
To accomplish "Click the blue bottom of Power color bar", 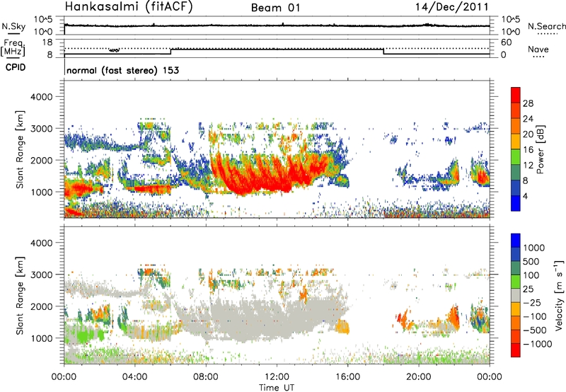I will pos(516,203).
